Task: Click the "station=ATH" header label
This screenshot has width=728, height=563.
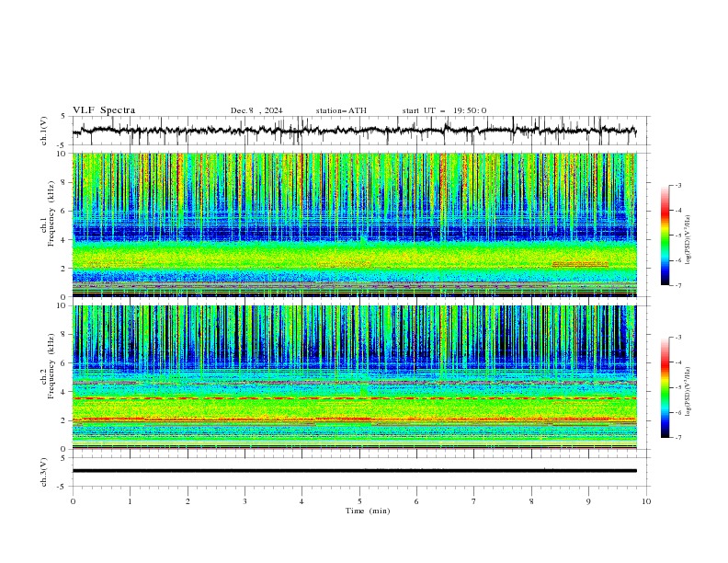Action: pos(341,110)
